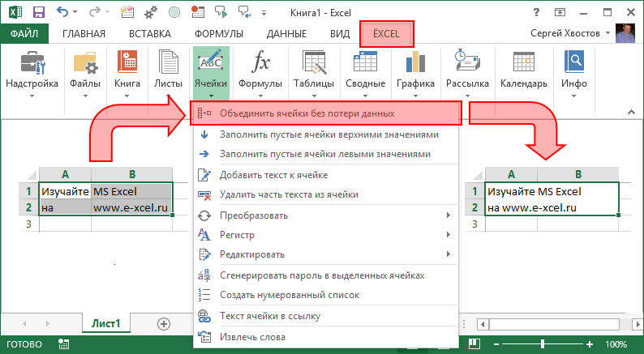
Task: Add a new sheet with plus button
Action: (x=164, y=324)
